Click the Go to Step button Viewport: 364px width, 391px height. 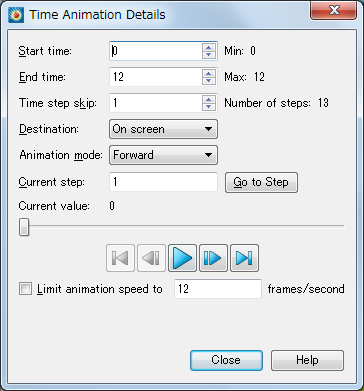pos(261,182)
